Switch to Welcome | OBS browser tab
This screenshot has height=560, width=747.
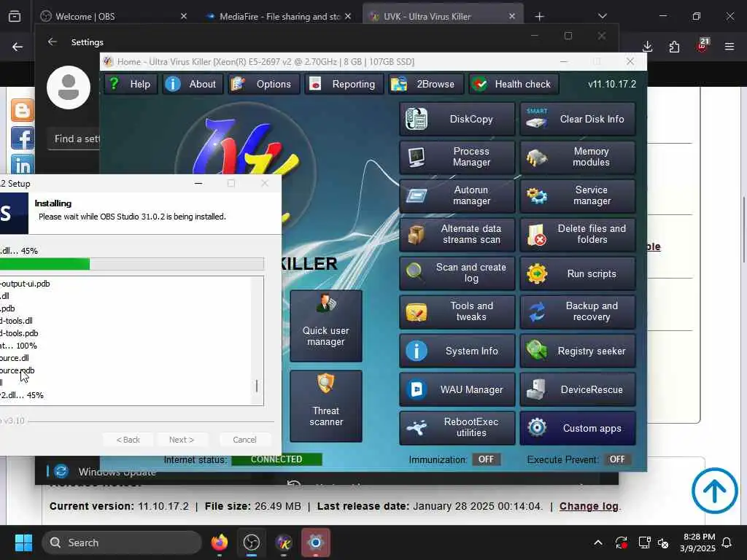[114, 16]
